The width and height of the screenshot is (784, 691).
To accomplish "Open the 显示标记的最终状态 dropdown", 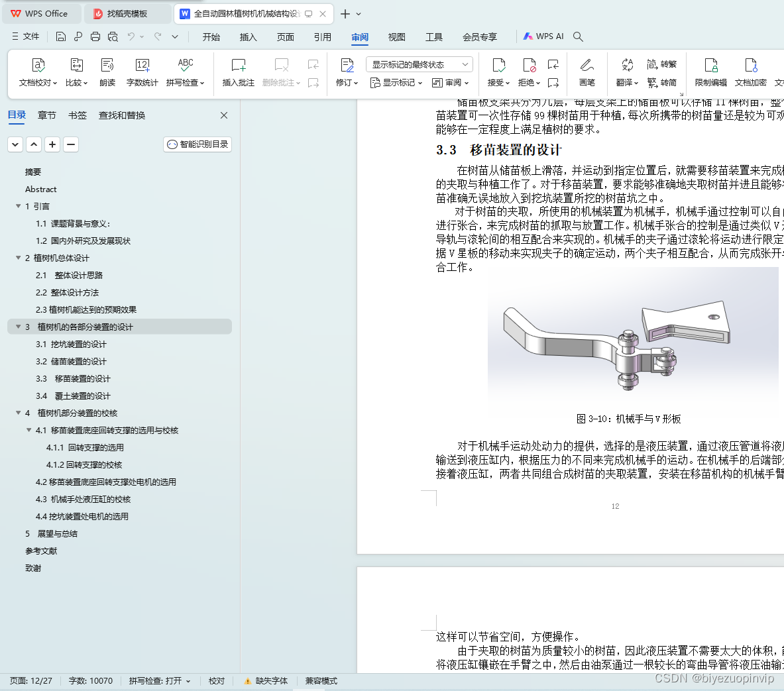I will 420,64.
